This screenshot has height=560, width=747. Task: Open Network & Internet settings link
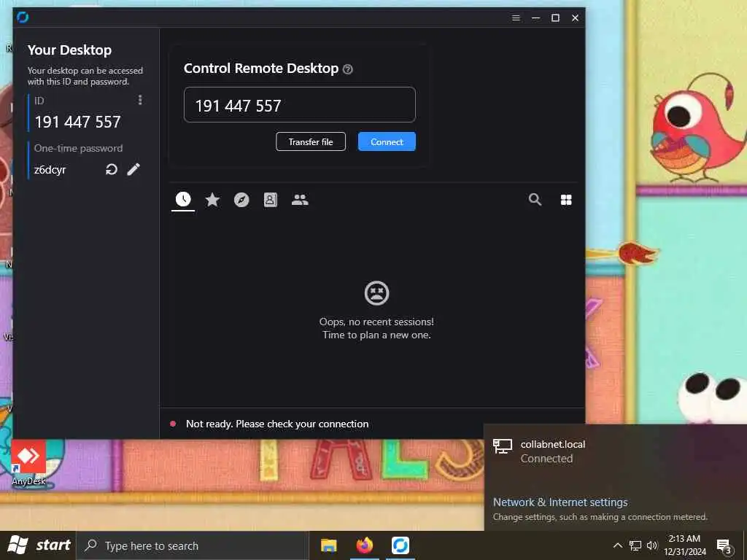pos(560,502)
